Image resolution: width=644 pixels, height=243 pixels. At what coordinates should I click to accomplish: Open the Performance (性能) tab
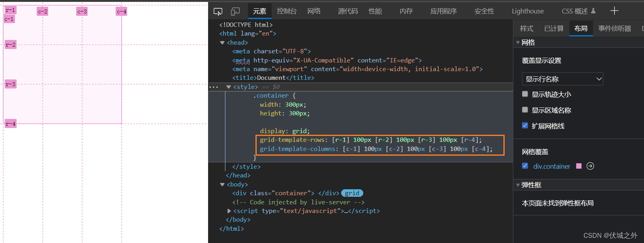375,11
